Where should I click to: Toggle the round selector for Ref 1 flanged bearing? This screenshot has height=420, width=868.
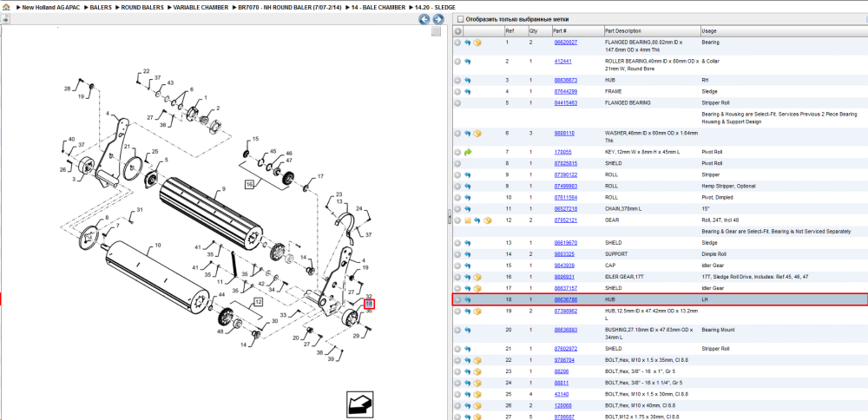pyautogui.click(x=457, y=43)
